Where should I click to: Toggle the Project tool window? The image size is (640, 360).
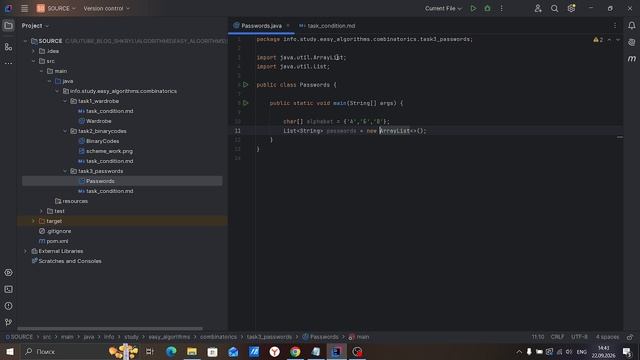[8, 26]
